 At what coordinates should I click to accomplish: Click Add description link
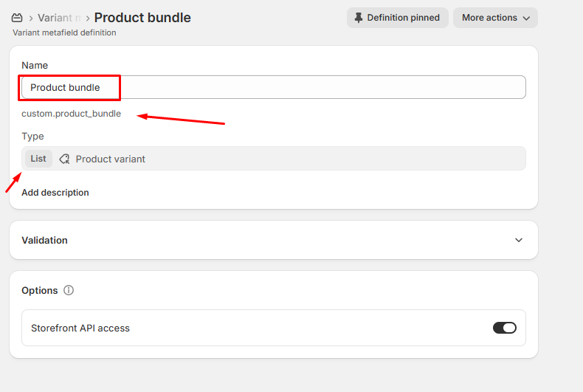click(55, 192)
